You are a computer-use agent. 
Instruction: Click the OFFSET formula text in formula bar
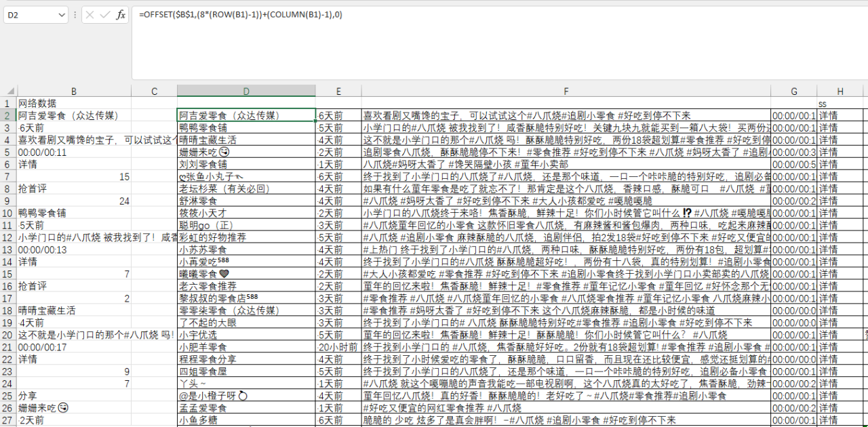(240, 14)
